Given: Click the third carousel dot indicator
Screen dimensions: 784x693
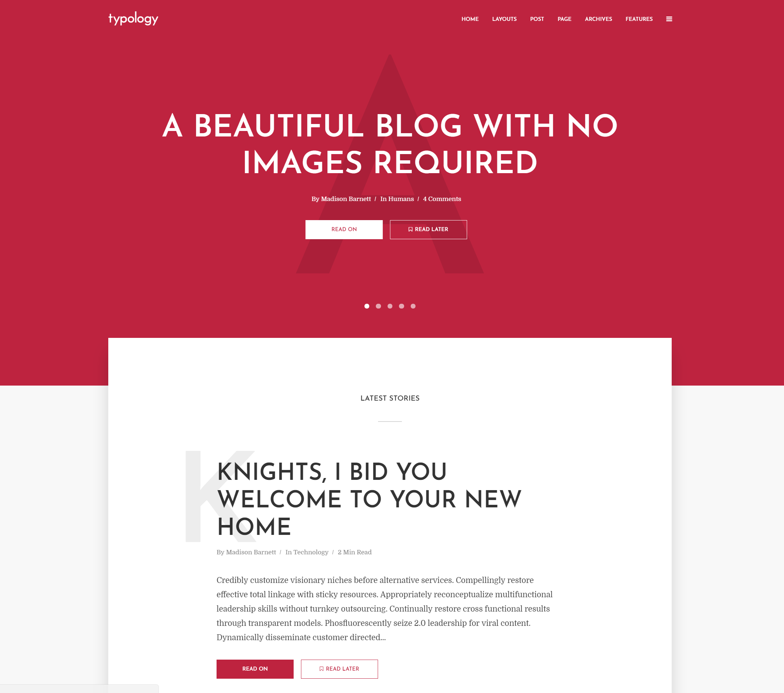Looking at the screenshot, I should [389, 306].
